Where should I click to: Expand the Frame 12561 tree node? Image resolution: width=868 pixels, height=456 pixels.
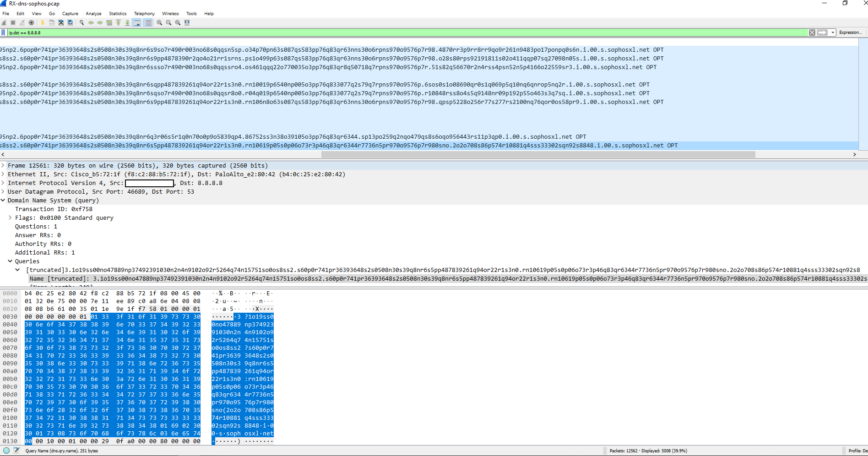(3, 166)
